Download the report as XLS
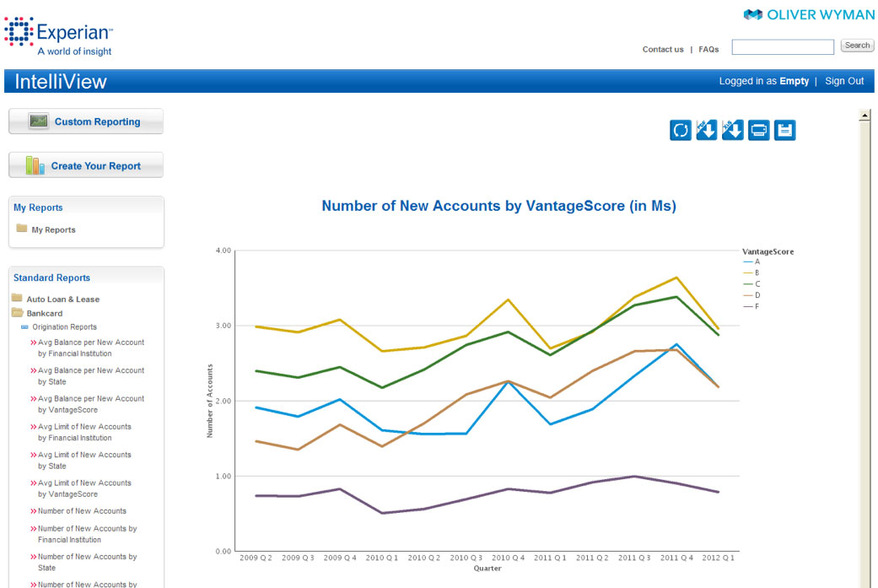The height and width of the screenshot is (588, 878). pyautogui.click(x=732, y=130)
